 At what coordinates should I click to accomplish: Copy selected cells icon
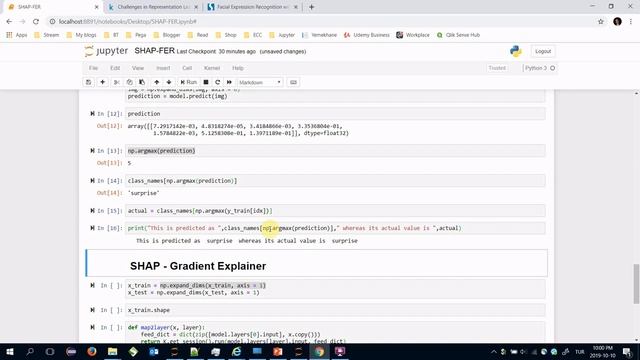[x=129, y=82]
